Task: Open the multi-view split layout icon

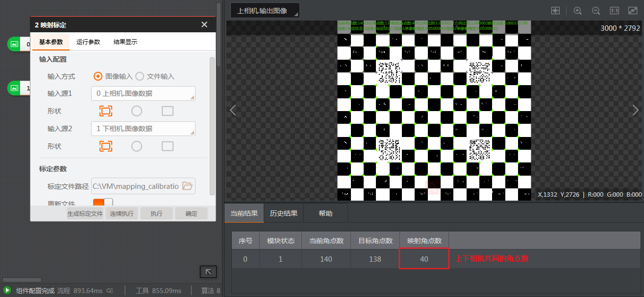Action: [x=555, y=10]
